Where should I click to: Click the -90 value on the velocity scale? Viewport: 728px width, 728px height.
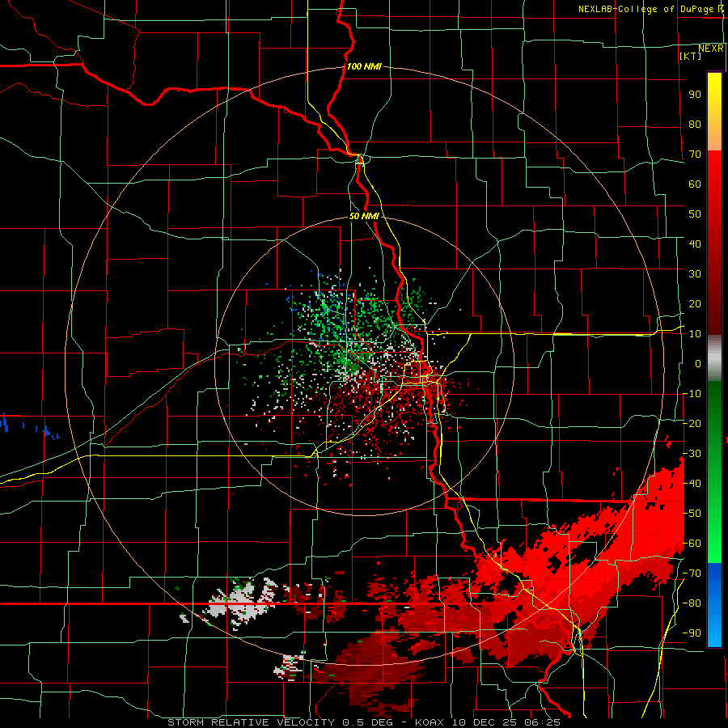[x=692, y=633]
